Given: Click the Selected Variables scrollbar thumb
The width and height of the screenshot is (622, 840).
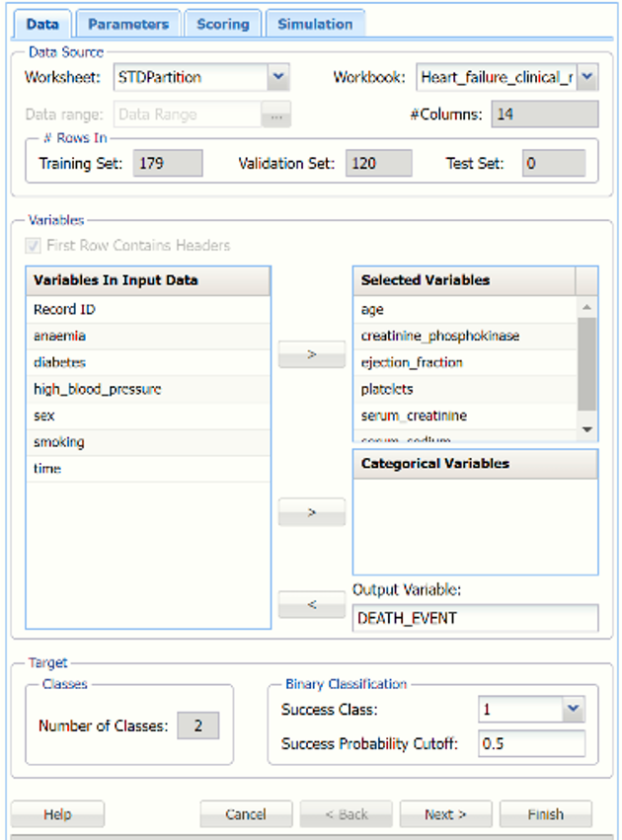Looking at the screenshot, I should [x=586, y=365].
